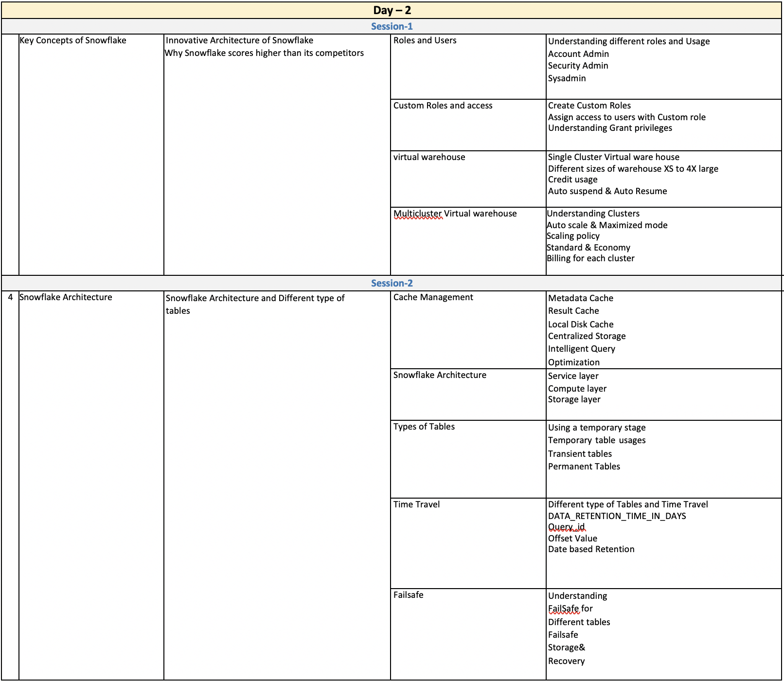Click the Scaling policy line

573,236
